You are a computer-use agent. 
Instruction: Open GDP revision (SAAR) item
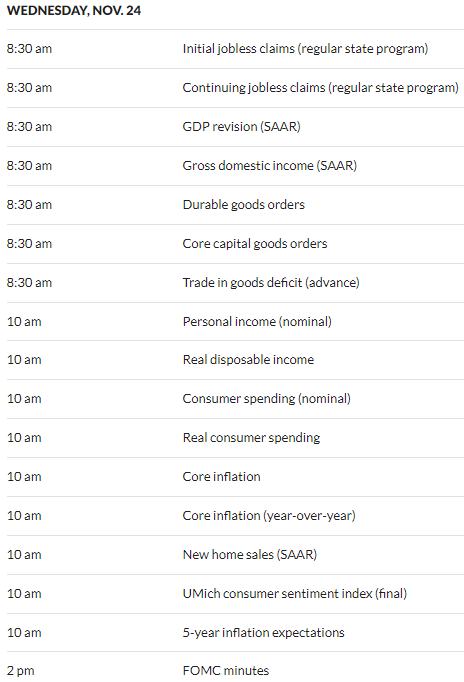click(241, 127)
